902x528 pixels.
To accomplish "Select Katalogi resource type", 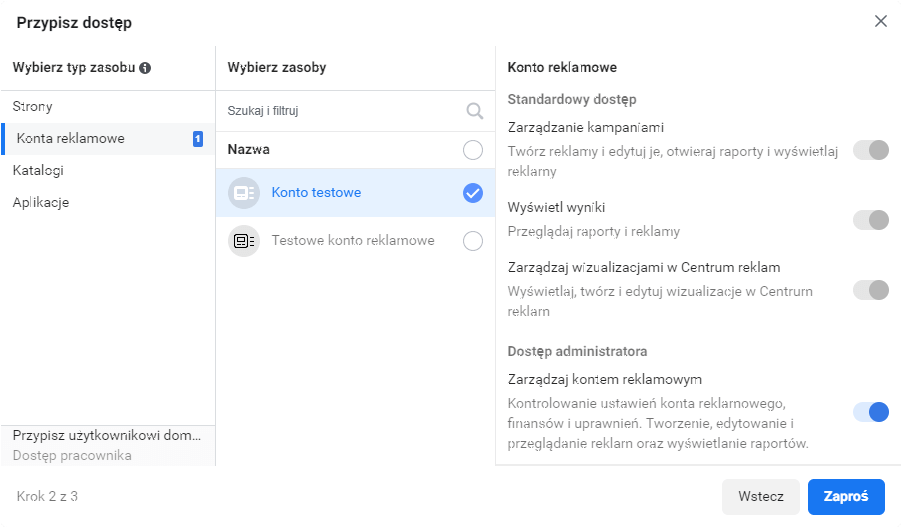I will (38, 170).
